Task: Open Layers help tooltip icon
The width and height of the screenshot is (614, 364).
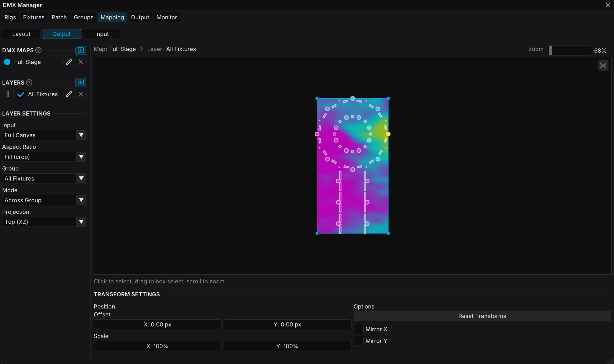Action: point(29,82)
